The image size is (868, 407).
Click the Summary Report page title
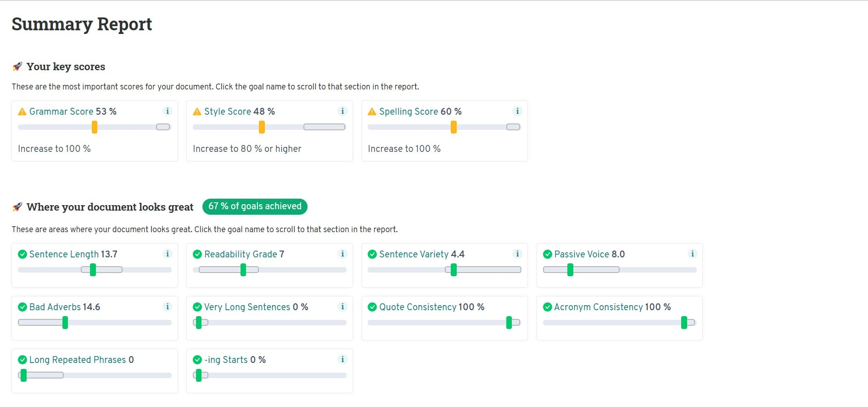pyautogui.click(x=82, y=24)
